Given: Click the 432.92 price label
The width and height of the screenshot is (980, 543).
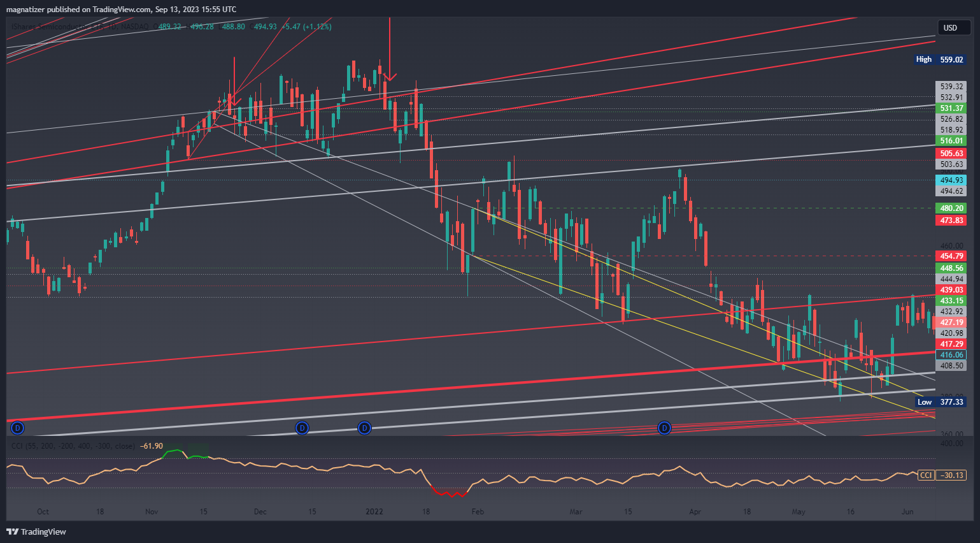Looking at the screenshot, I should point(951,312).
